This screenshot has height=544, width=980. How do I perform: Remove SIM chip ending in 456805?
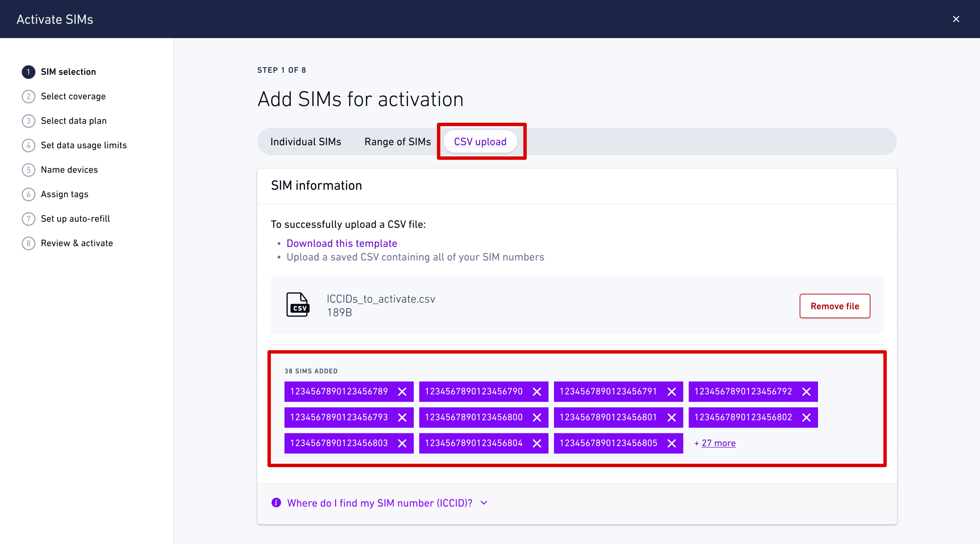pos(672,443)
